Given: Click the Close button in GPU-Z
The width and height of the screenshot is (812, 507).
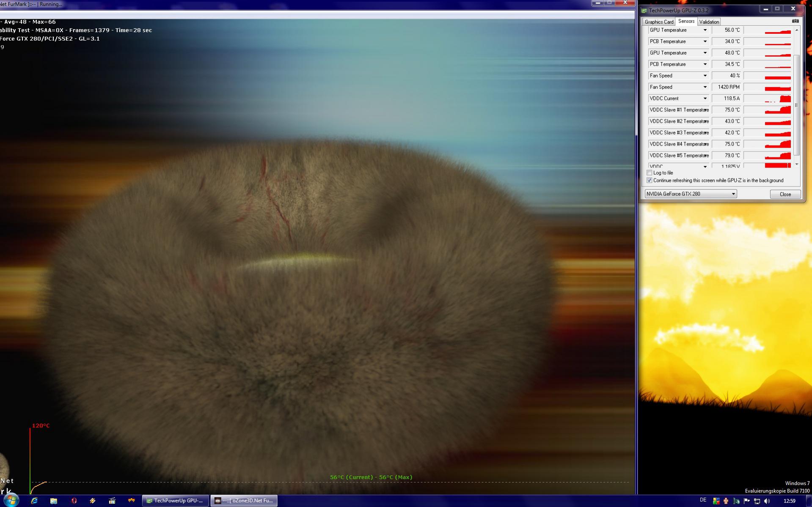Looking at the screenshot, I should click(785, 194).
